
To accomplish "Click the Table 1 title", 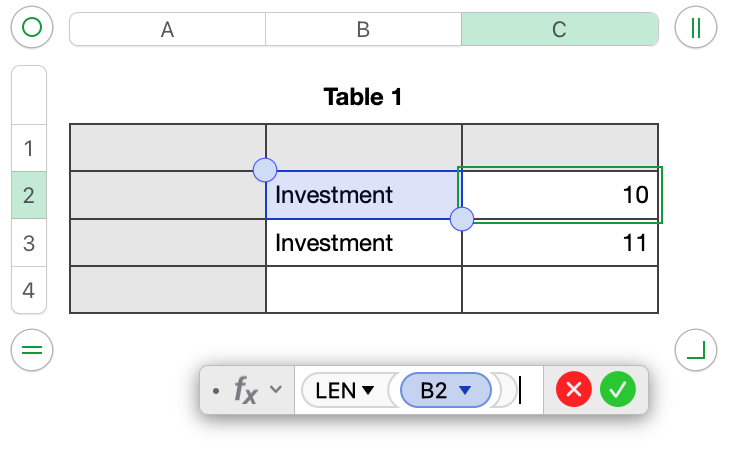I will [363, 97].
